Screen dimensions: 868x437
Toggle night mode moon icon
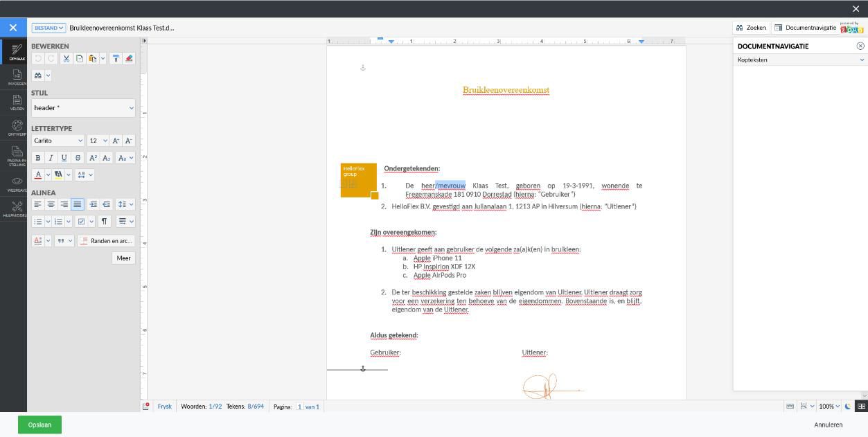click(847, 407)
